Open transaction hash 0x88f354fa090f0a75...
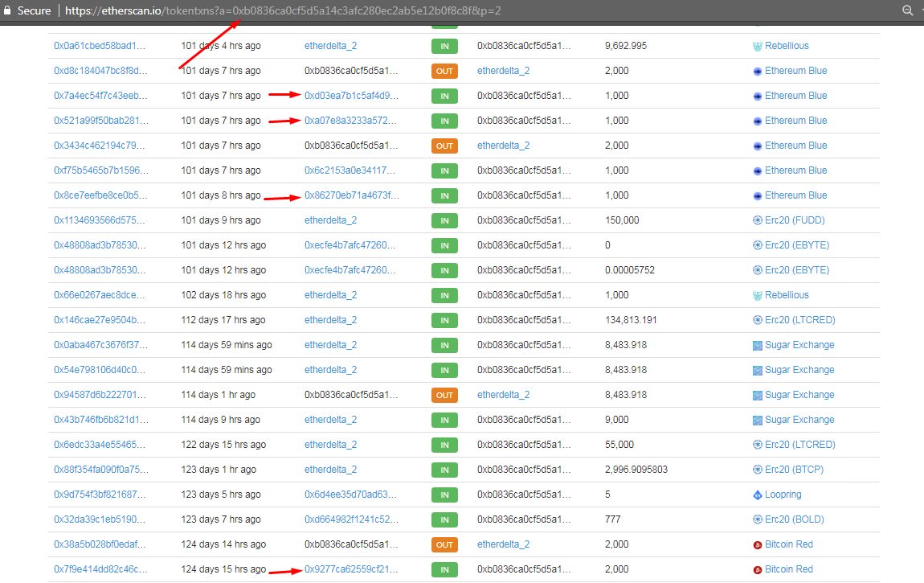 click(x=101, y=470)
